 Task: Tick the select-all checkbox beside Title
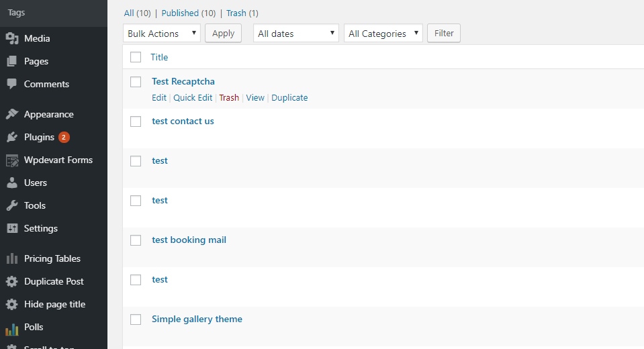(136, 57)
